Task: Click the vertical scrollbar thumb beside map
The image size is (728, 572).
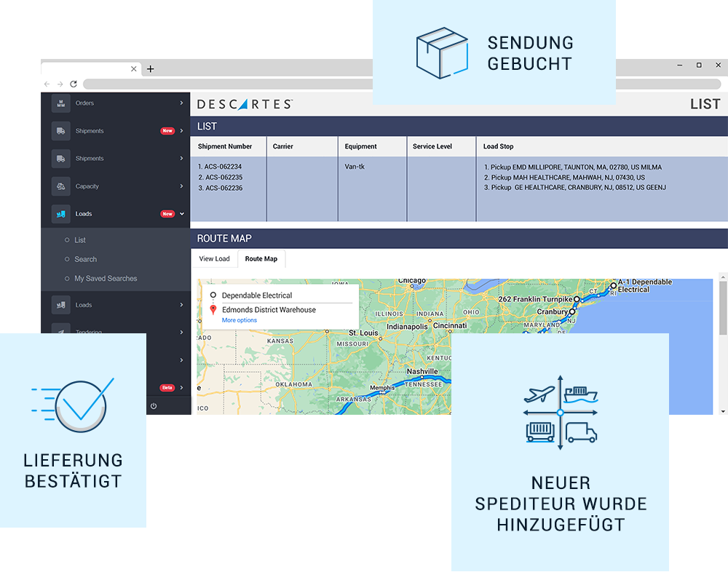Action: (x=723, y=308)
